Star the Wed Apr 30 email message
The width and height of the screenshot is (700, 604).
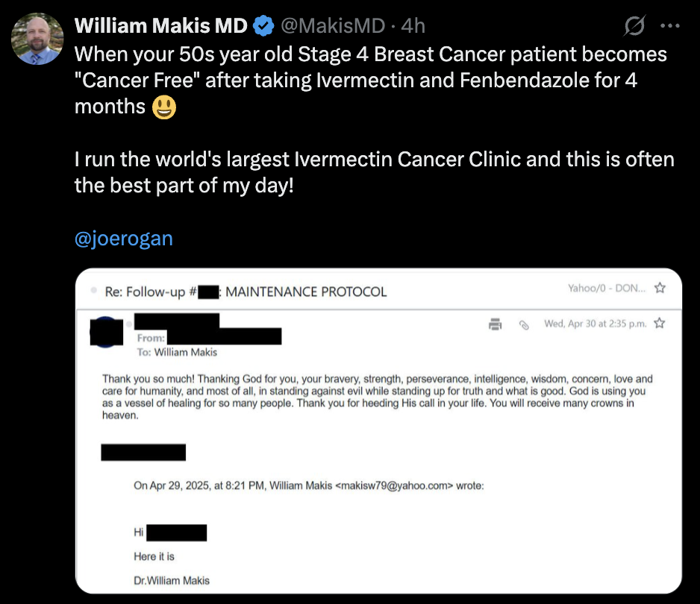[x=659, y=324]
